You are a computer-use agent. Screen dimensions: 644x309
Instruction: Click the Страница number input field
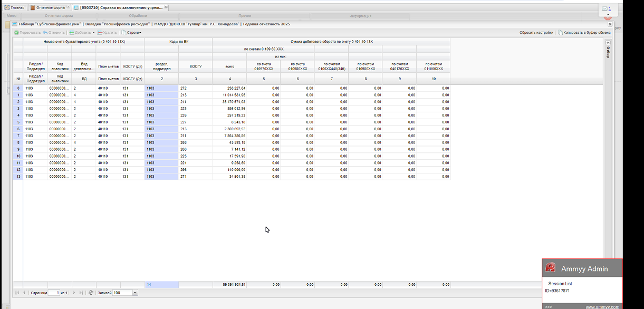point(53,293)
